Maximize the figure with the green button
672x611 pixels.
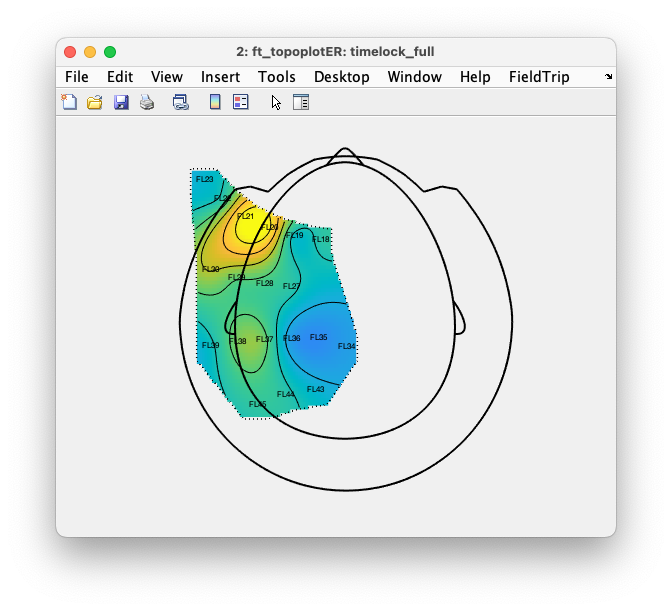tap(110, 52)
